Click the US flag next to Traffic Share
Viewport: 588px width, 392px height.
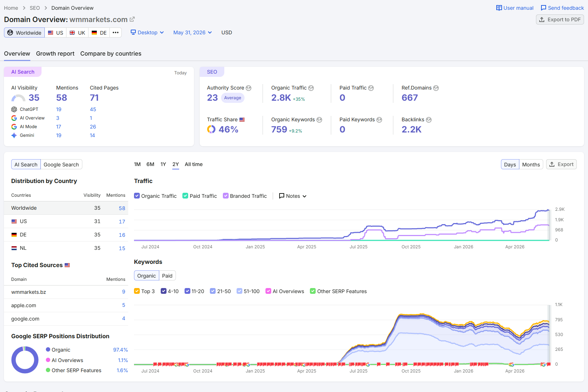pyautogui.click(x=242, y=119)
